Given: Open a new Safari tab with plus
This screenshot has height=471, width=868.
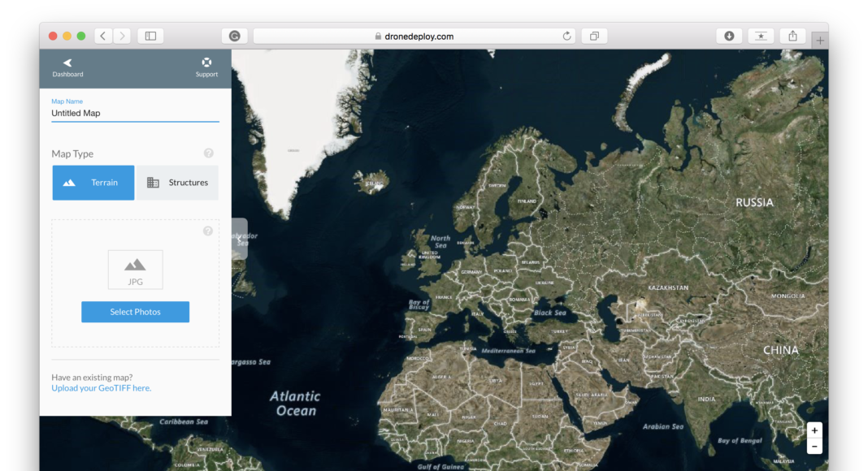Looking at the screenshot, I should (820, 41).
